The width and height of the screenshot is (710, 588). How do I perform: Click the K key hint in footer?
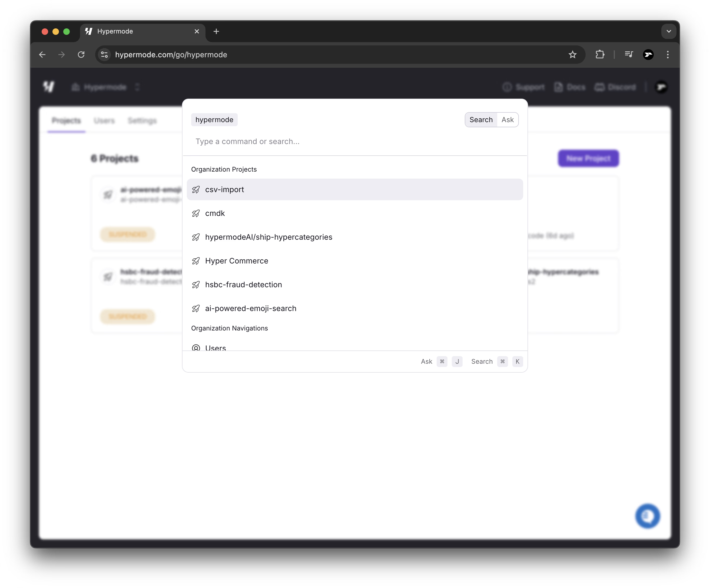tap(517, 361)
